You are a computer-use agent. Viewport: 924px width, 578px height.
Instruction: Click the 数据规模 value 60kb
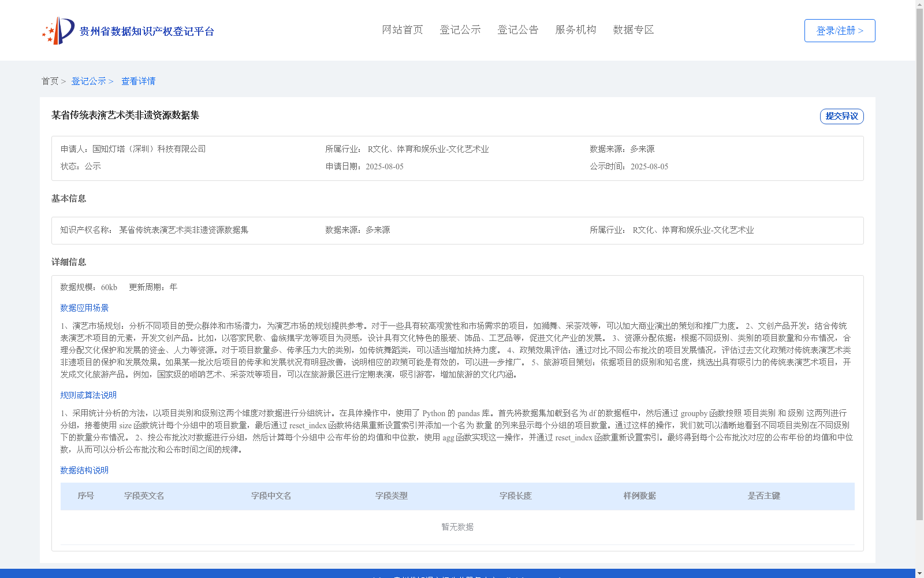109,287
